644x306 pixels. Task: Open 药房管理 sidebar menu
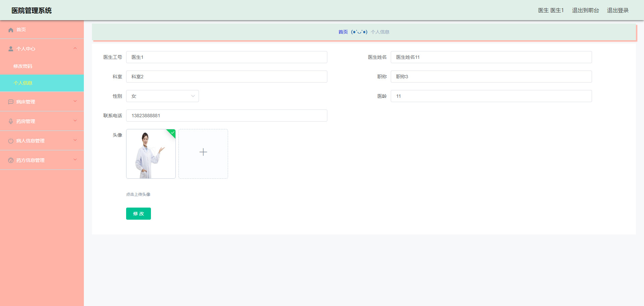pos(42,121)
